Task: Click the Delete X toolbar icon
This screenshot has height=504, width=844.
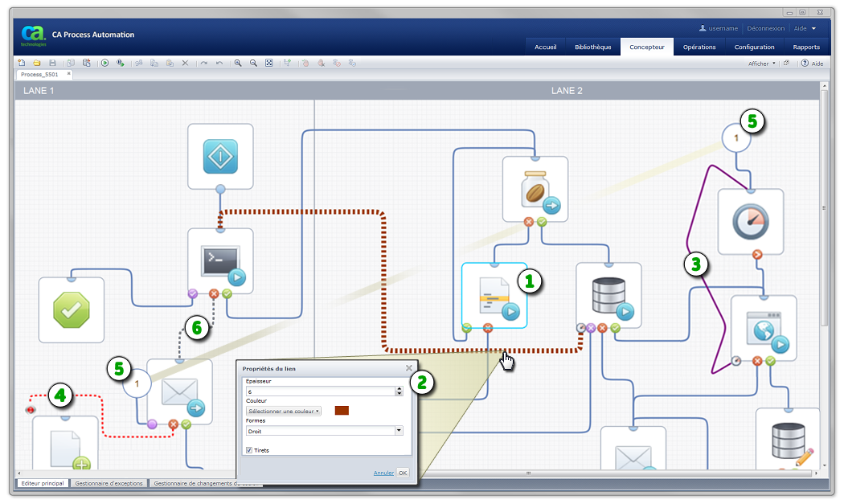Action: 185,63
